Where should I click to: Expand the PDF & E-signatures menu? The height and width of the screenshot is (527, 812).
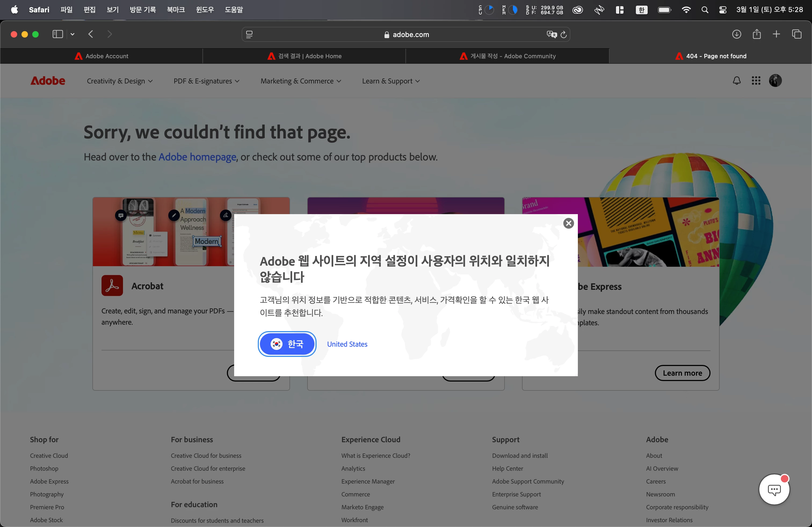click(x=206, y=81)
